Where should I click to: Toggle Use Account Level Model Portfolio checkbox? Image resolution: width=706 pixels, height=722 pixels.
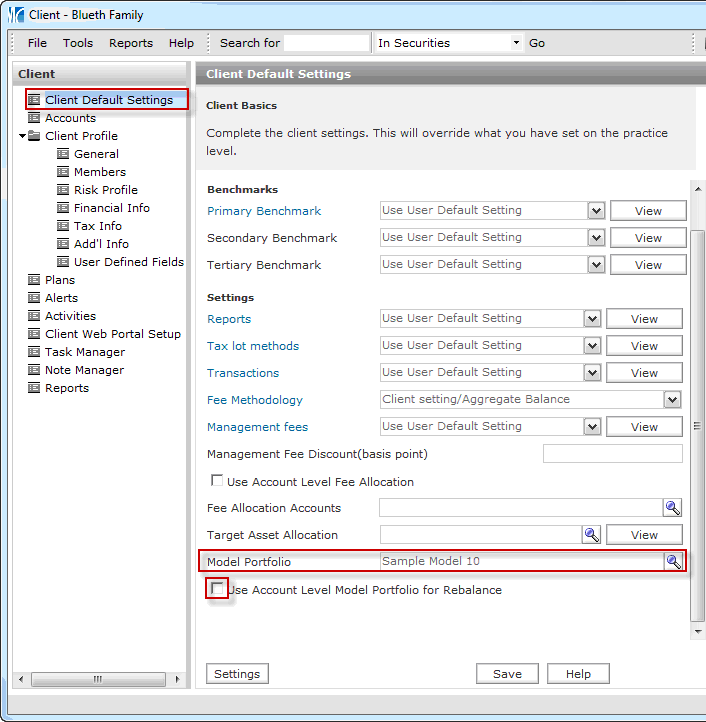217,589
